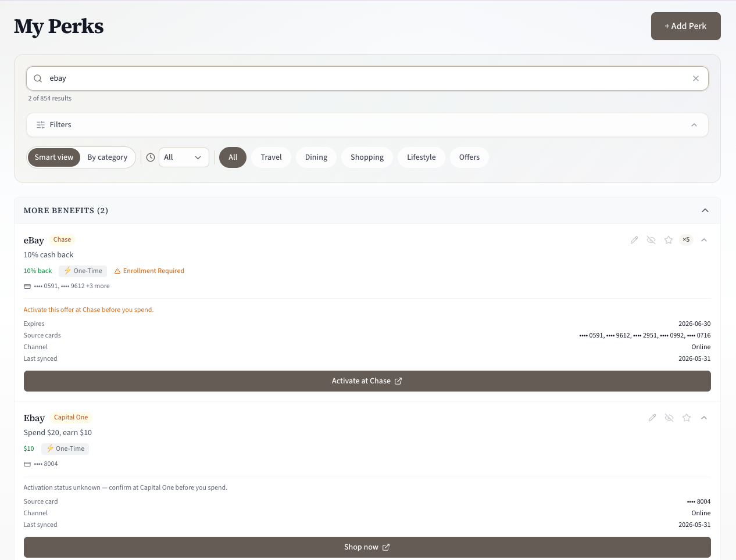Click the eBay perk title
This screenshot has width=736, height=560.
coord(34,240)
